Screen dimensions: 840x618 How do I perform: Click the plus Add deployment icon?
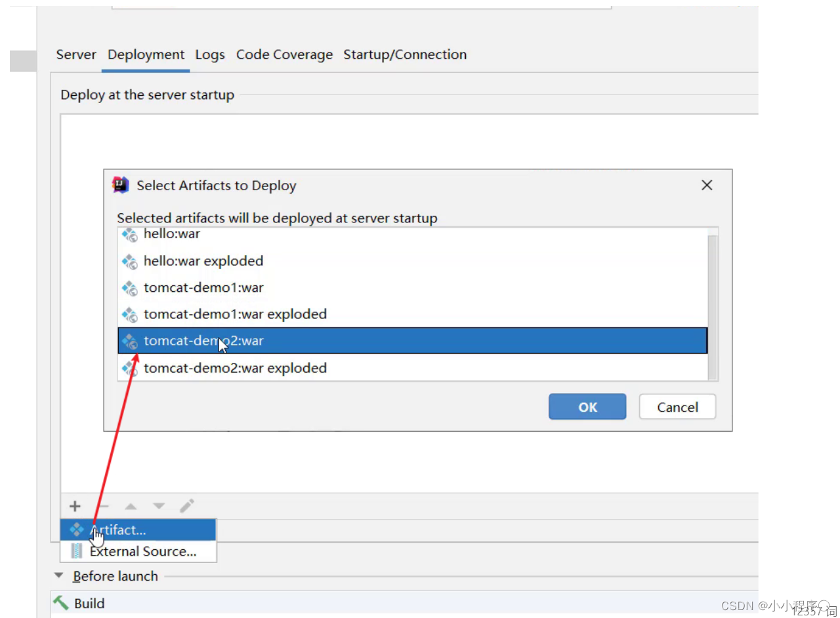(x=75, y=506)
